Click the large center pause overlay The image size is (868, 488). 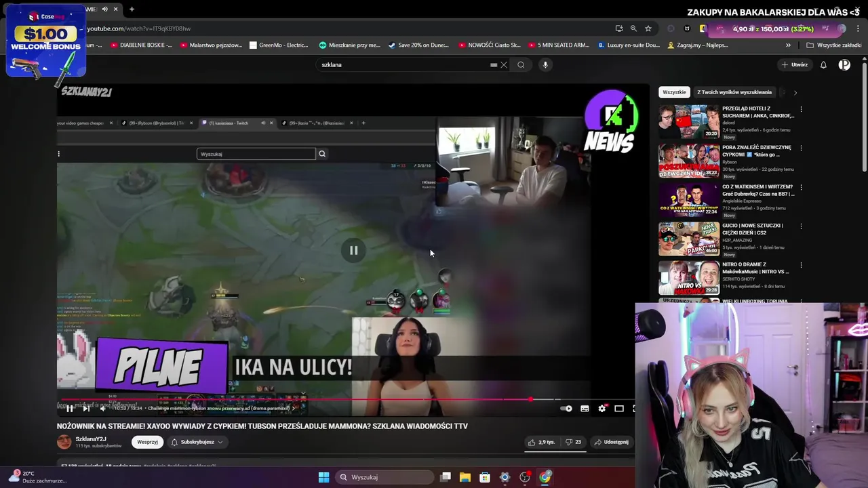click(353, 250)
